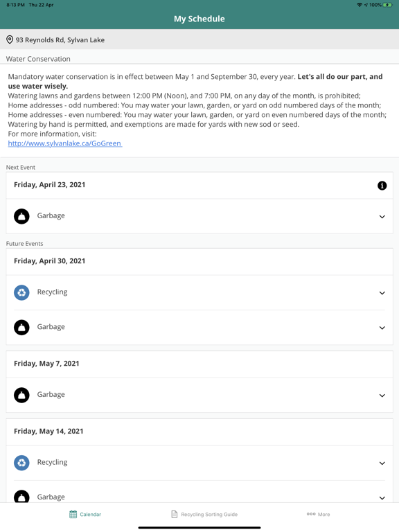
Task: Expand the April 30 Garbage chevron
Action: pos(382,328)
